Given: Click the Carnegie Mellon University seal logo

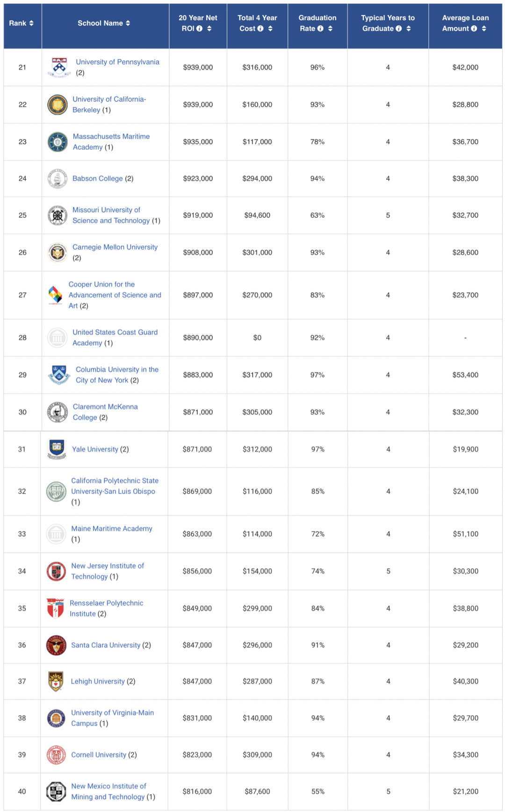Looking at the screenshot, I should coord(58,252).
